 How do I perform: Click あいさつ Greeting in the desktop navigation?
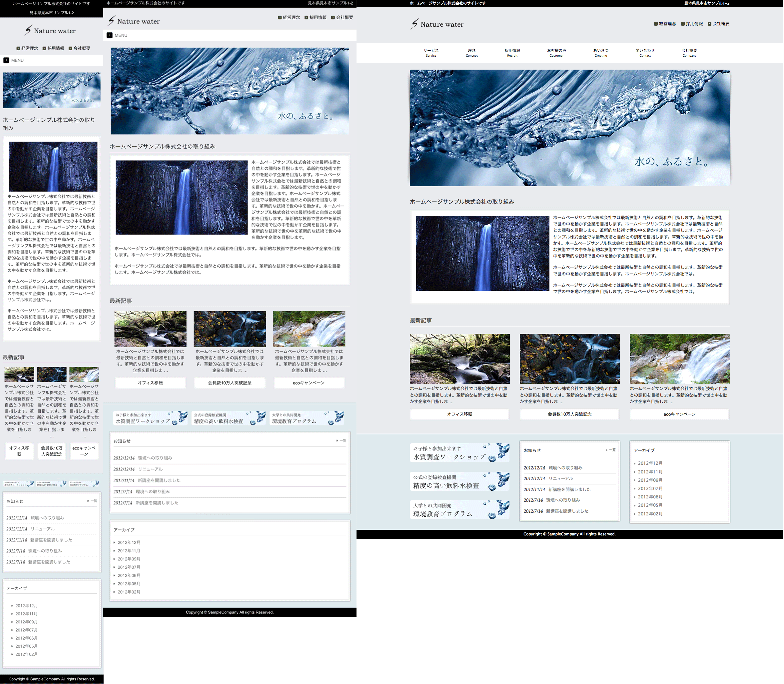pyautogui.click(x=601, y=53)
